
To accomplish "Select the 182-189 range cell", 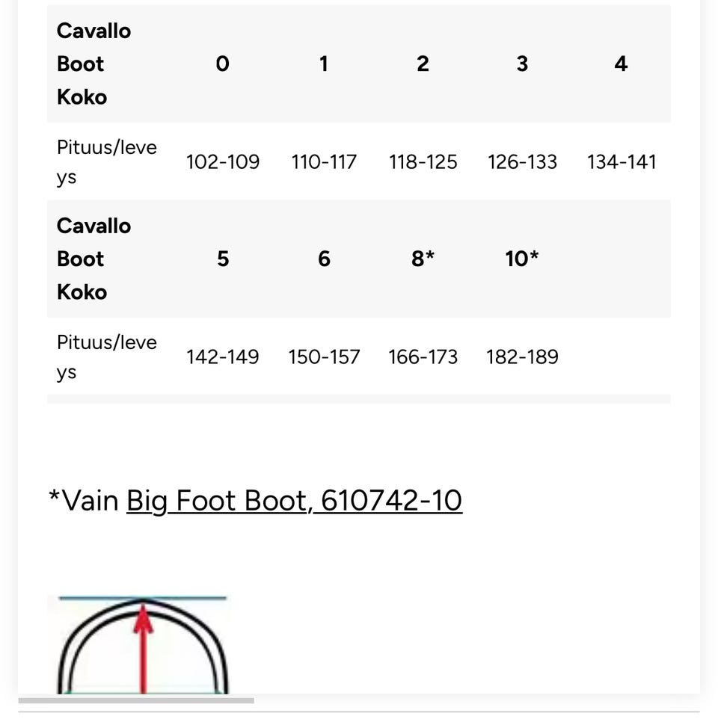I will coord(522,357).
